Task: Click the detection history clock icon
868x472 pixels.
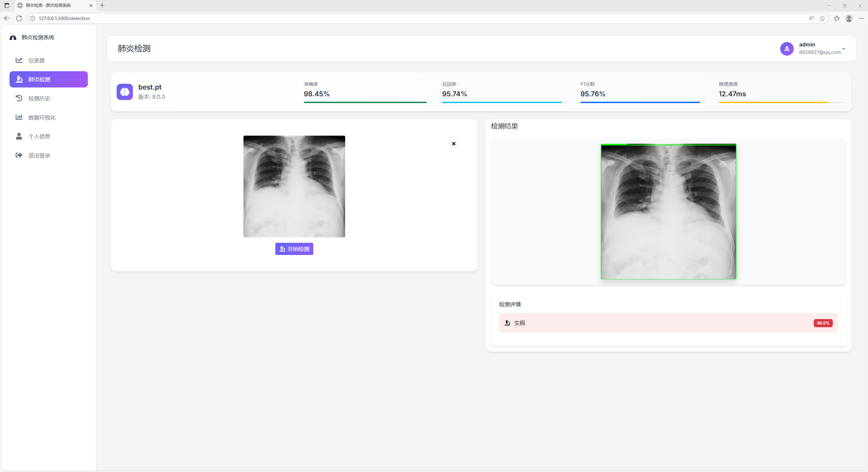Action: [x=19, y=98]
